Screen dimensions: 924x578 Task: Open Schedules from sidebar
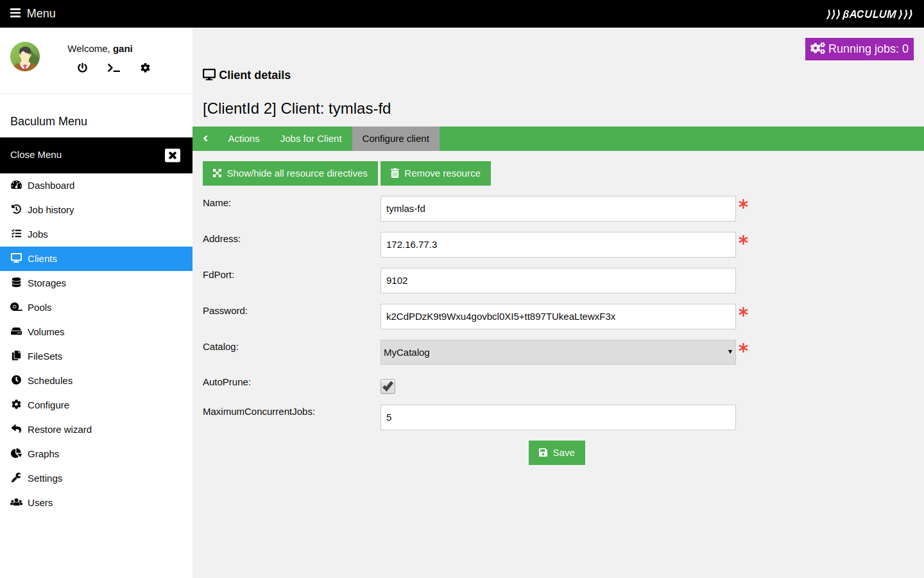96,381
